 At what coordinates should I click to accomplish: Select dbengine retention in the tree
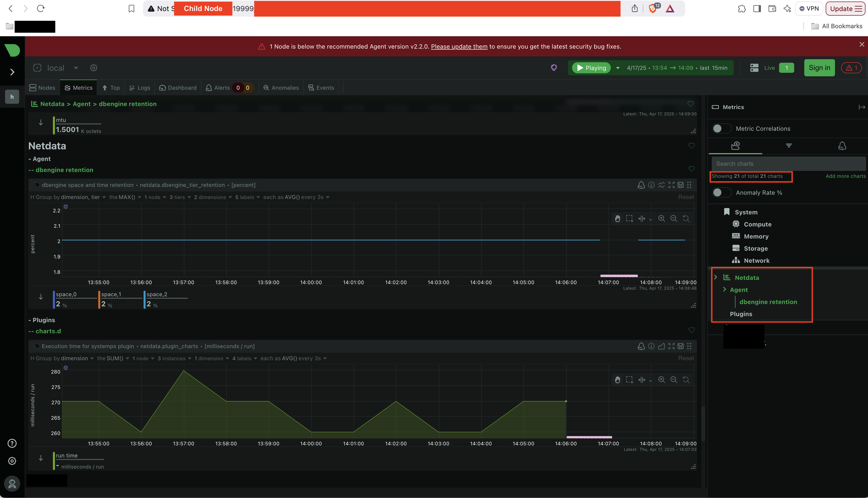pyautogui.click(x=768, y=302)
